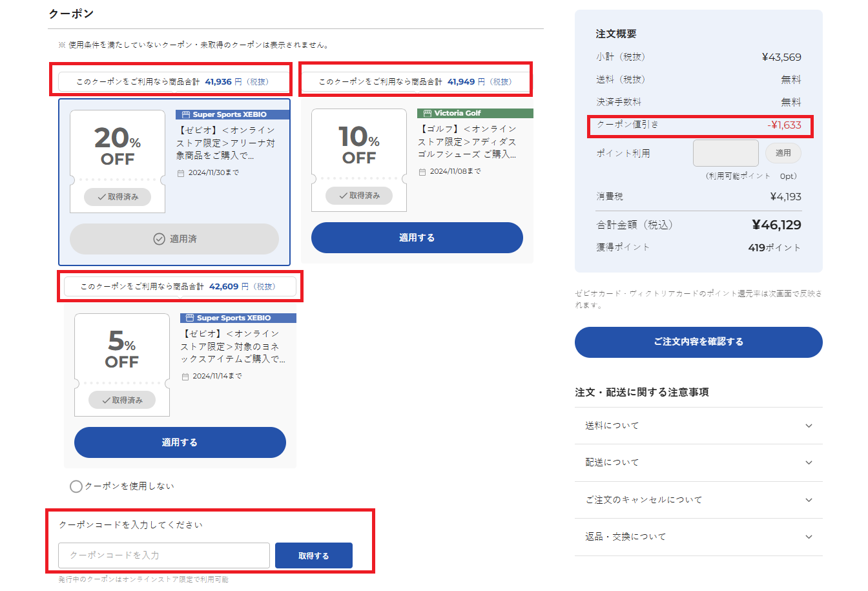Click the 取得済み badge under 10% OFF
The width and height of the screenshot is (868, 591).
coord(359,196)
